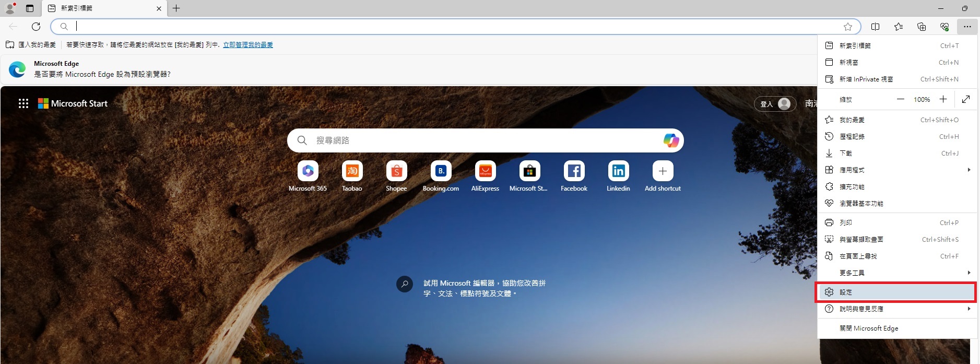The height and width of the screenshot is (364, 980).
Task: Click the Copilot icon in search box
Action: [x=671, y=140]
